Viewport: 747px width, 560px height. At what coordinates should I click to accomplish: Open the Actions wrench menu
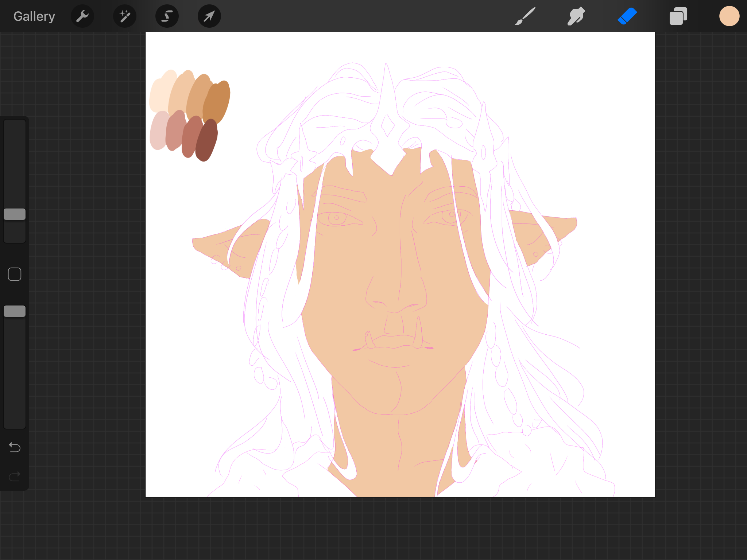pos(82,16)
